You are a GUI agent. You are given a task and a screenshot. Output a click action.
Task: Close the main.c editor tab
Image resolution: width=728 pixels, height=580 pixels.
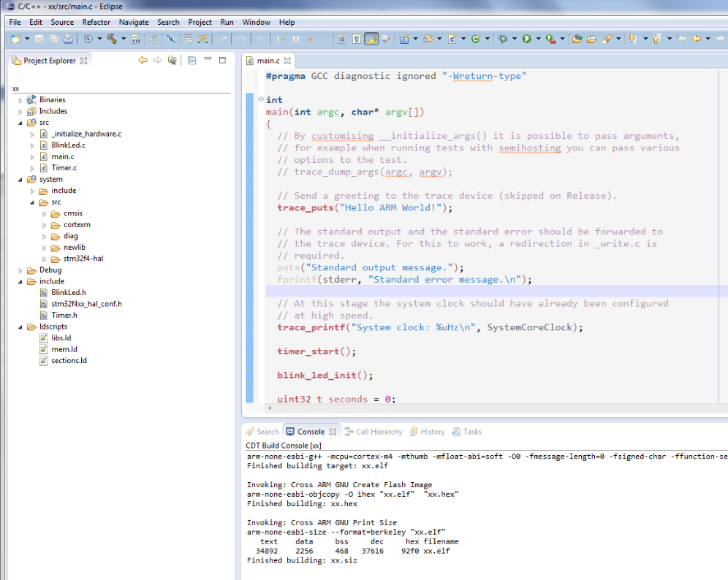[x=287, y=61]
